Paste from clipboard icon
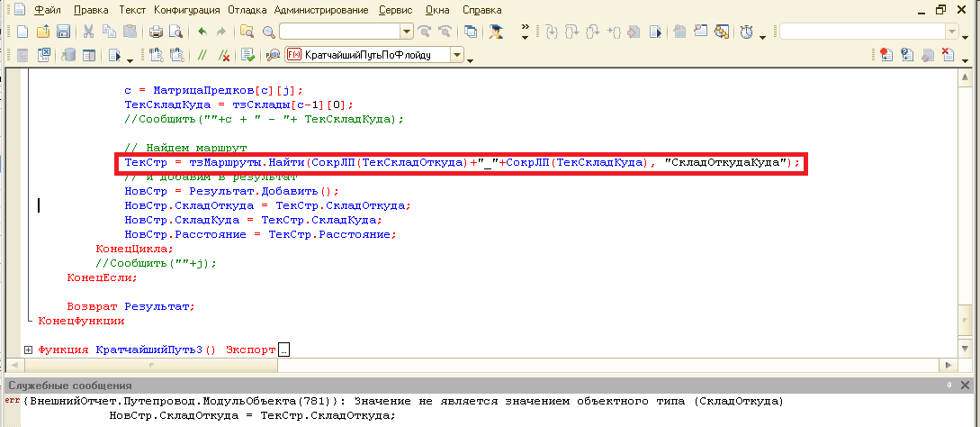Viewport: 980px width, 427px height. pyautogui.click(x=130, y=32)
